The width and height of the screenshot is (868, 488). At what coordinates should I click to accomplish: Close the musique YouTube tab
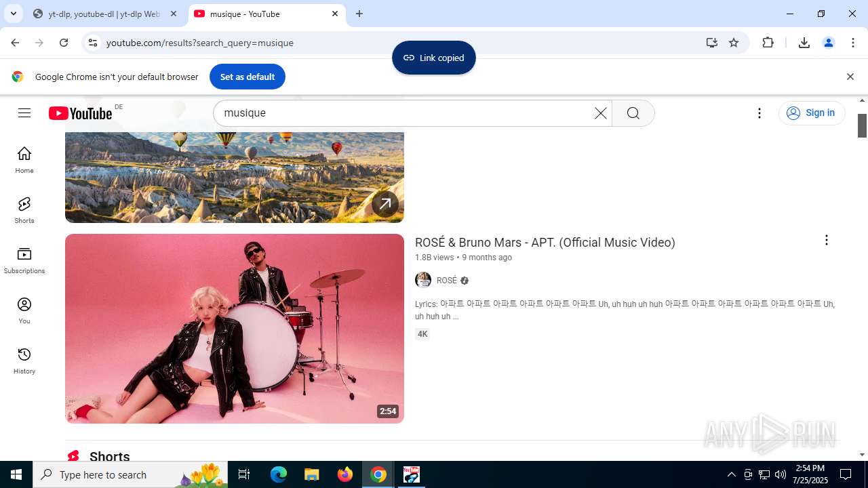pos(335,14)
